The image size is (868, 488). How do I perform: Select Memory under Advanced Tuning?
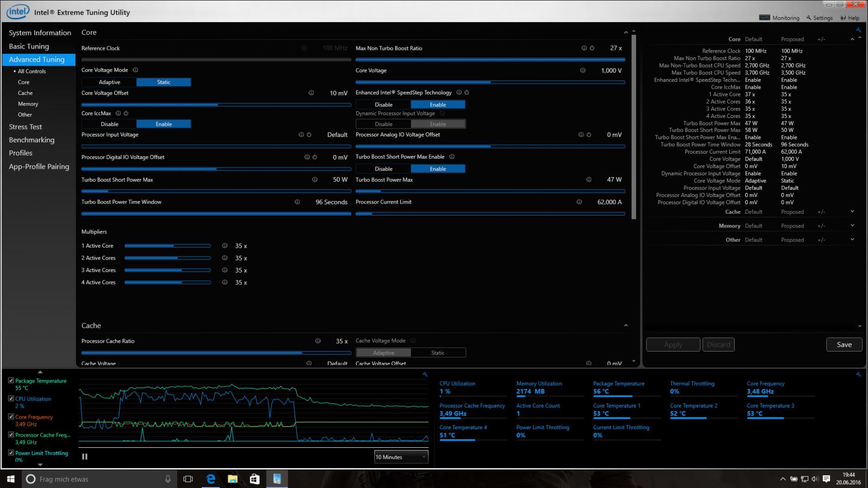coord(28,104)
